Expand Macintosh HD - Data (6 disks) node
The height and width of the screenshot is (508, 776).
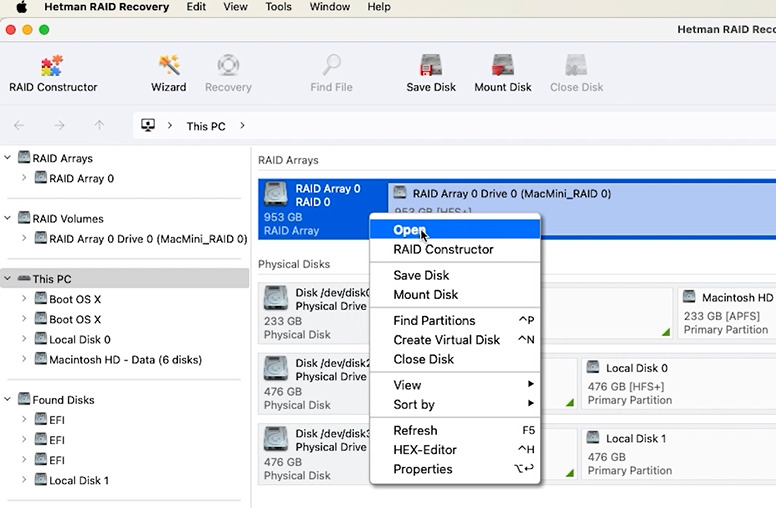(x=24, y=359)
